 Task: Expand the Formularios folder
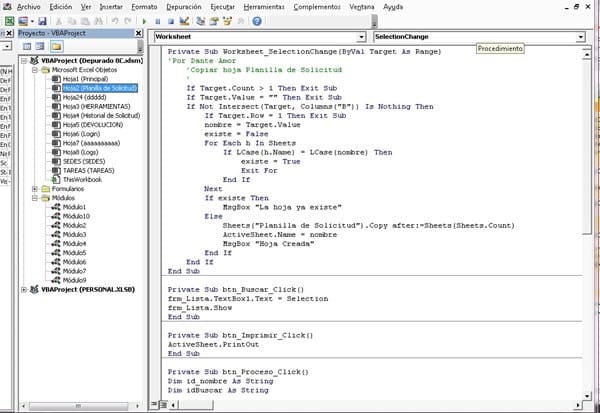[x=35, y=188]
